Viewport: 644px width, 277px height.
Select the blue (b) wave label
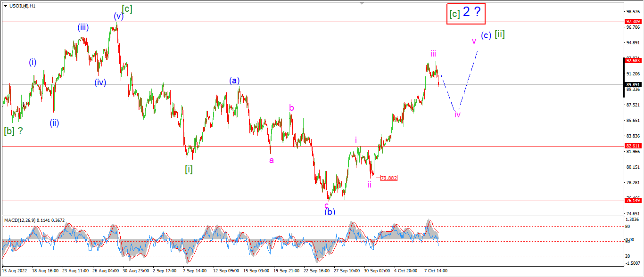[x=330, y=212]
